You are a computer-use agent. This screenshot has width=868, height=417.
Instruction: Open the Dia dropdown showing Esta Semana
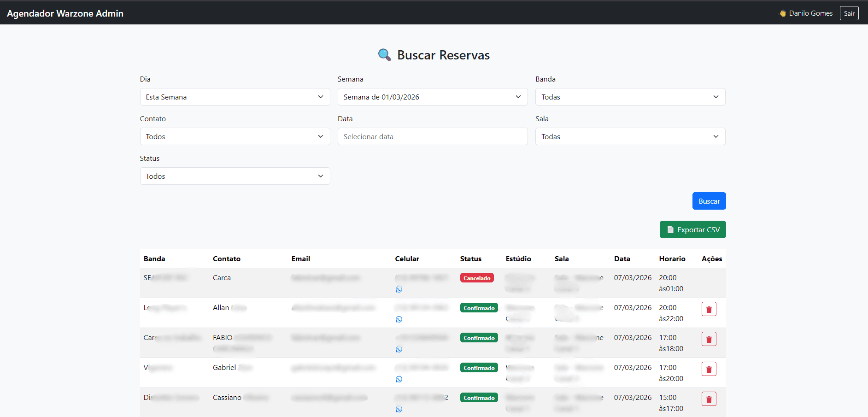[x=235, y=97]
